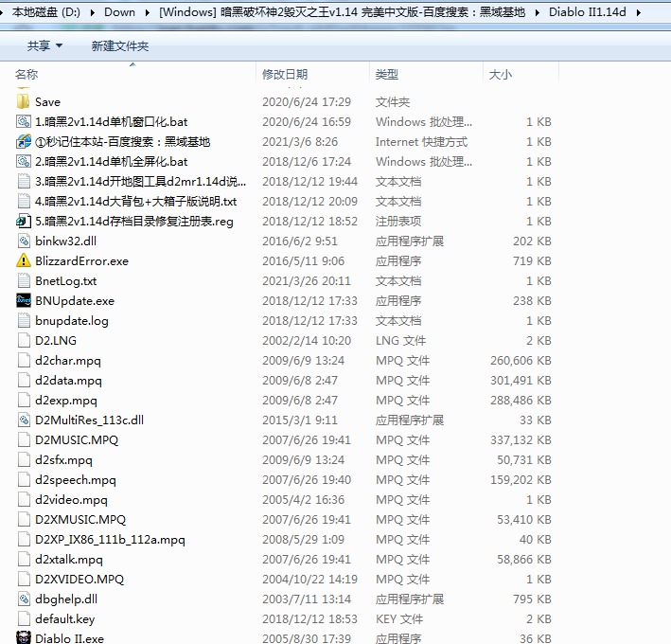The height and width of the screenshot is (644, 671).
Task: Click the [Windows] 暗黑破坏神2 breadcrumb folder
Action: tap(343, 12)
